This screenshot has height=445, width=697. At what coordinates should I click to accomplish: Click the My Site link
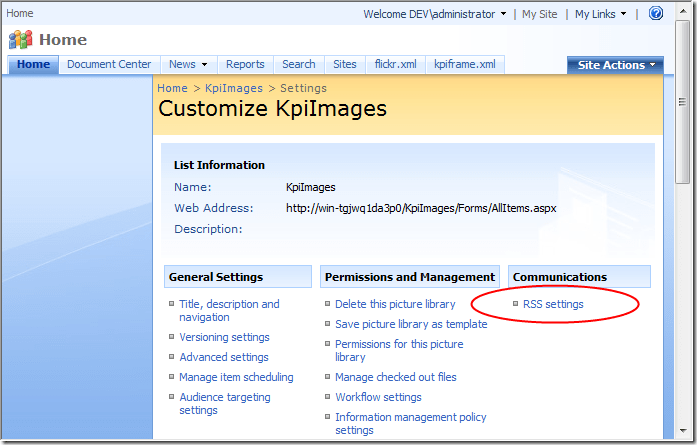click(x=540, y=14)
